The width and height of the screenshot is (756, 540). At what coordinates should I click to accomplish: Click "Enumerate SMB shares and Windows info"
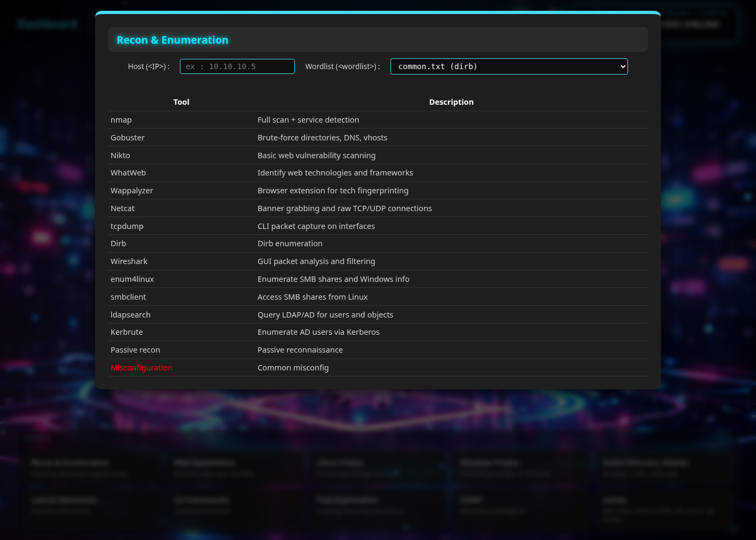tap(334, 279)
